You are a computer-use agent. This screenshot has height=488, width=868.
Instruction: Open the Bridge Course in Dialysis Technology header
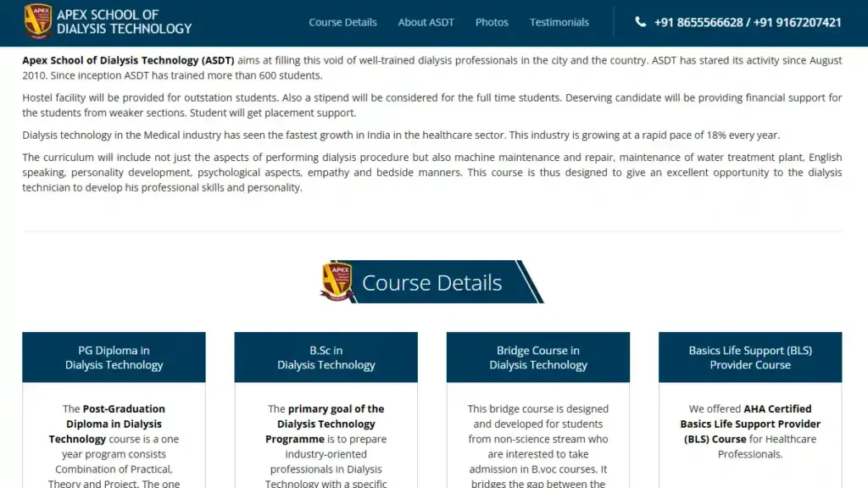pyautogui.click(x=537, y=358)
